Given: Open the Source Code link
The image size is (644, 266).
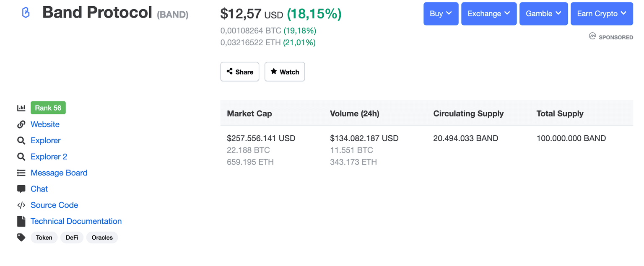Looking at the screenshot, I should pos(54,205).
